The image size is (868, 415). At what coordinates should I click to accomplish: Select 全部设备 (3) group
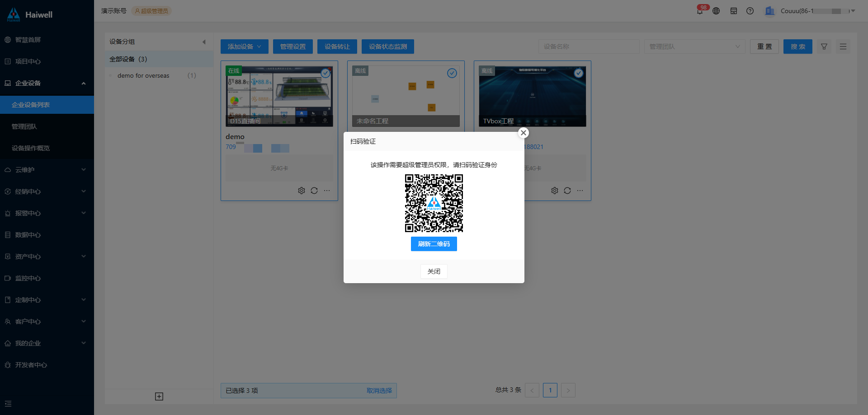coord(159,59)
